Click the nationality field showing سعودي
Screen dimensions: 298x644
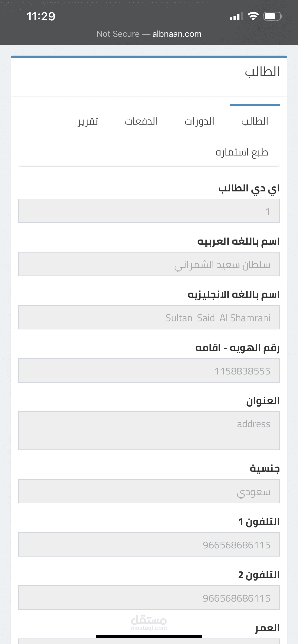click(149, 491)
